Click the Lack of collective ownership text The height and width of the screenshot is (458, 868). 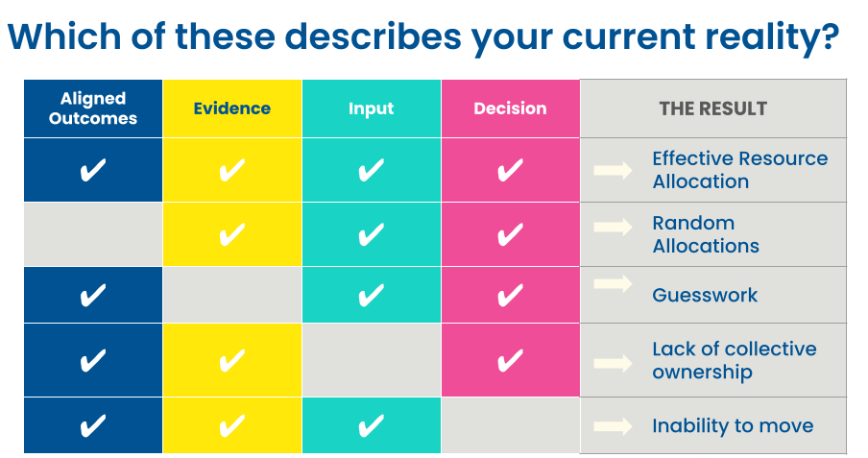(734, 360)
